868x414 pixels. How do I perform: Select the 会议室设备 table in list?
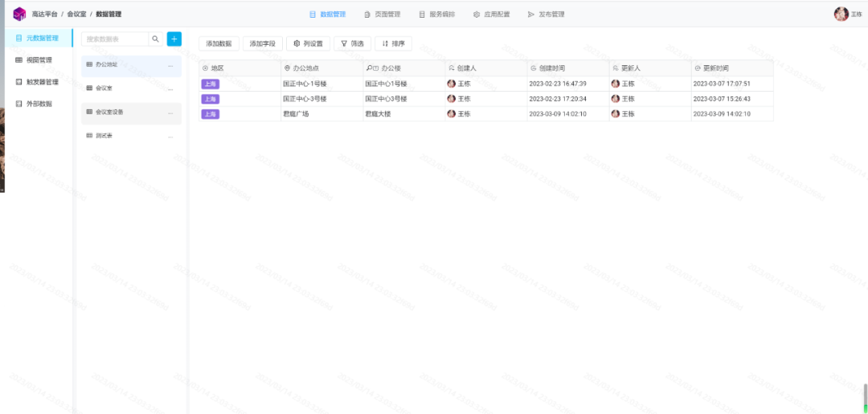click(x=131, y=113)
